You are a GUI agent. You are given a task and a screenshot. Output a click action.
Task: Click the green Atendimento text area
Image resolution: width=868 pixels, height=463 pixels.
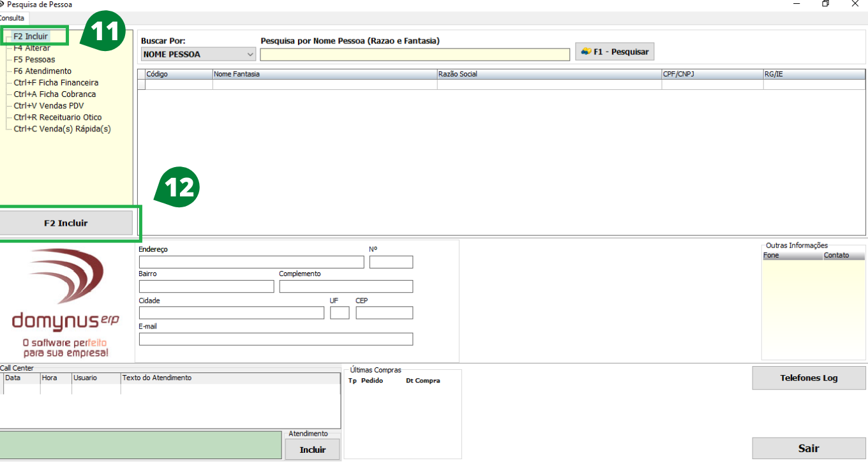pyautogui.click(x=140, y=445)
